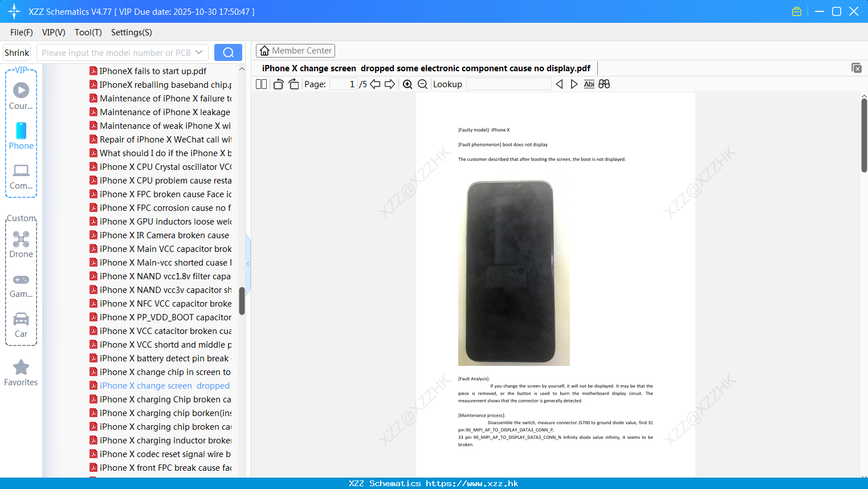The image size is (868, 489).
Task: Select the open PDF document tab
Action: [x=426, y=68]
